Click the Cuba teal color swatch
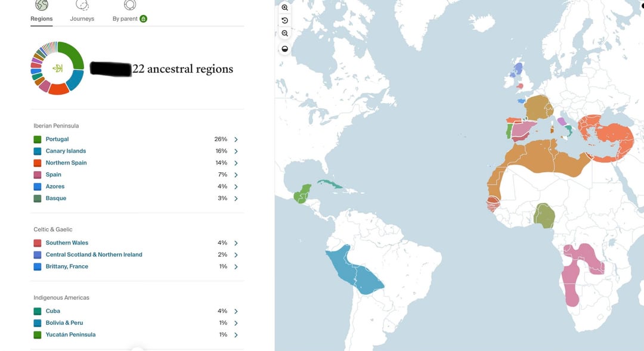Screen dimensions: 644x351 38,311
